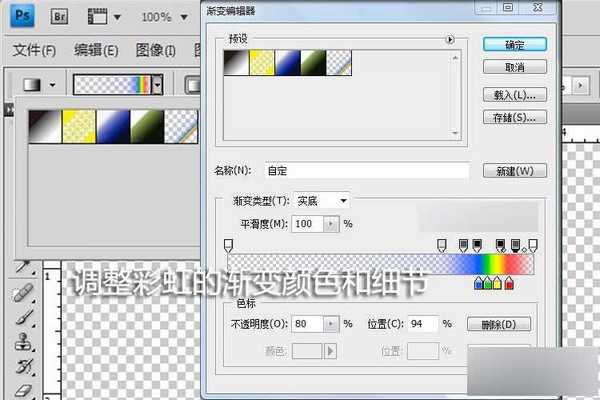Screen dimensions: 600x400
Task: Click the gradient name (名称) text field
Action: pyautogui.click(x=367, y=171)
